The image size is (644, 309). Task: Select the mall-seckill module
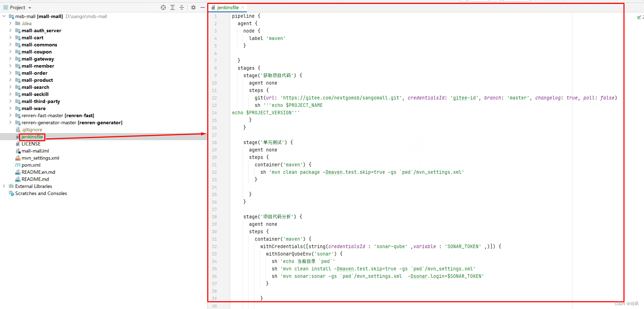click(35, 94)
